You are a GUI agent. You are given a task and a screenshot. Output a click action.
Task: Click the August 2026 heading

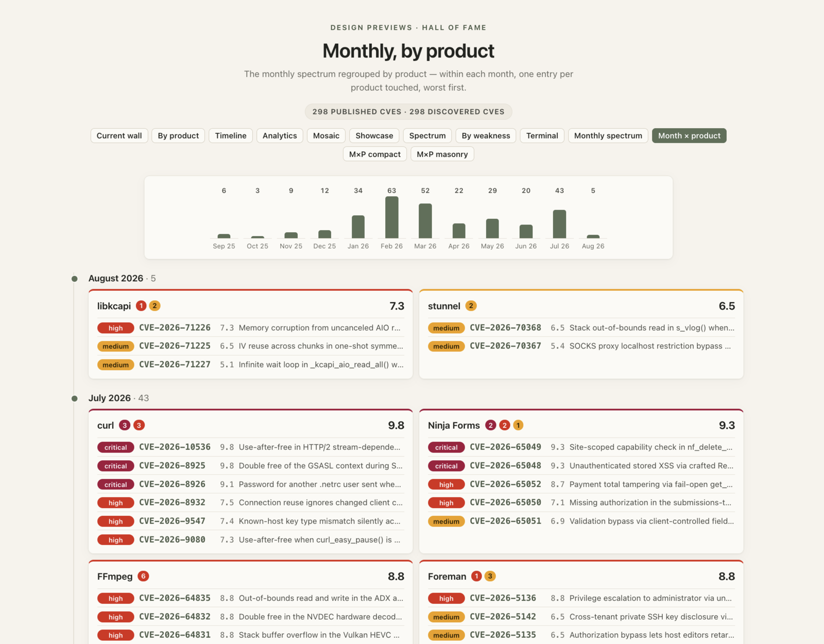(116, 278)
